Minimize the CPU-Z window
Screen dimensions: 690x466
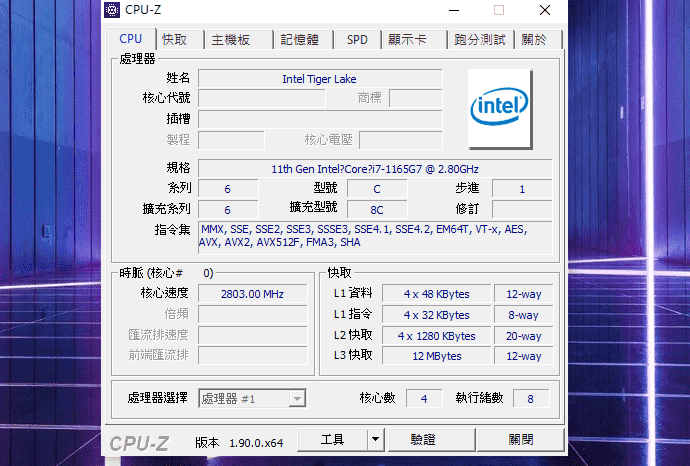(454, 10)
